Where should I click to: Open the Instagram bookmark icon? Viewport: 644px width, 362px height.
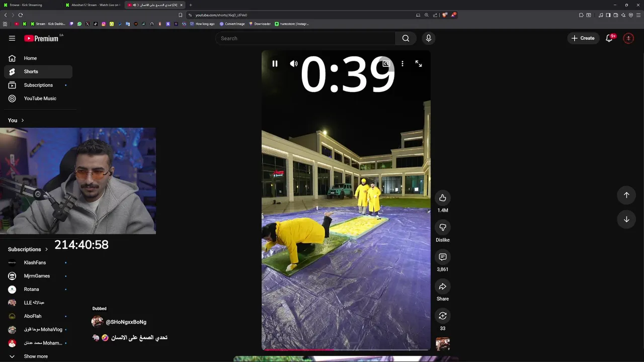point(104,24)
